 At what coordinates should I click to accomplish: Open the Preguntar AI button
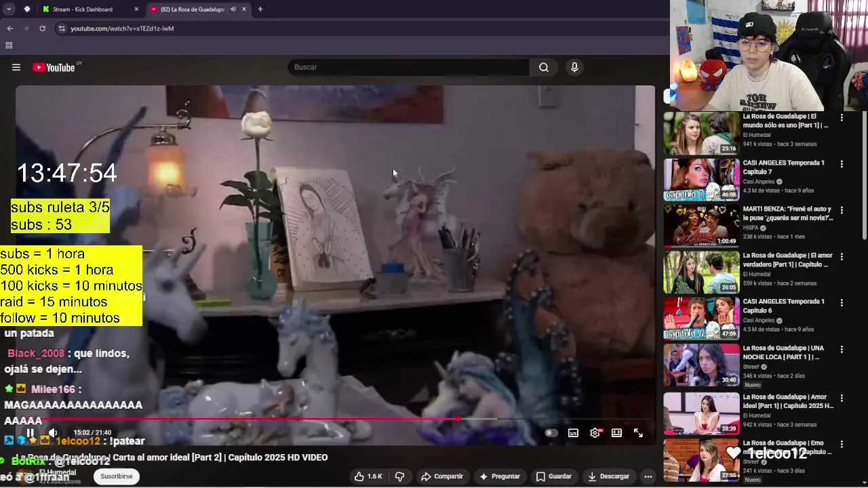point(500,476)
